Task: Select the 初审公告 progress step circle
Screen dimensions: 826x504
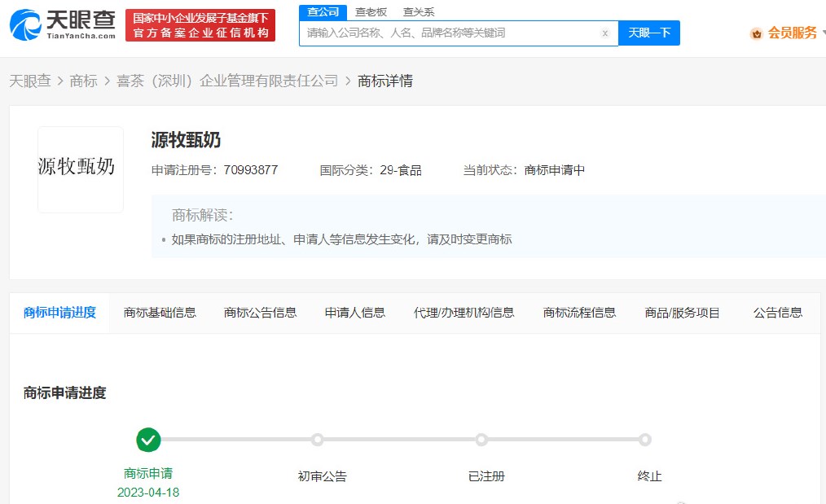Action: coord(317,440)
